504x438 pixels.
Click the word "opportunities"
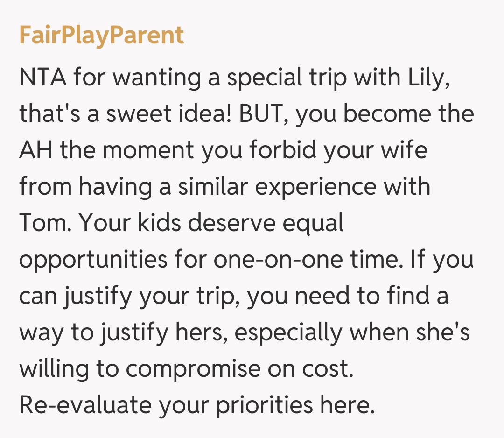coord(93,260)
